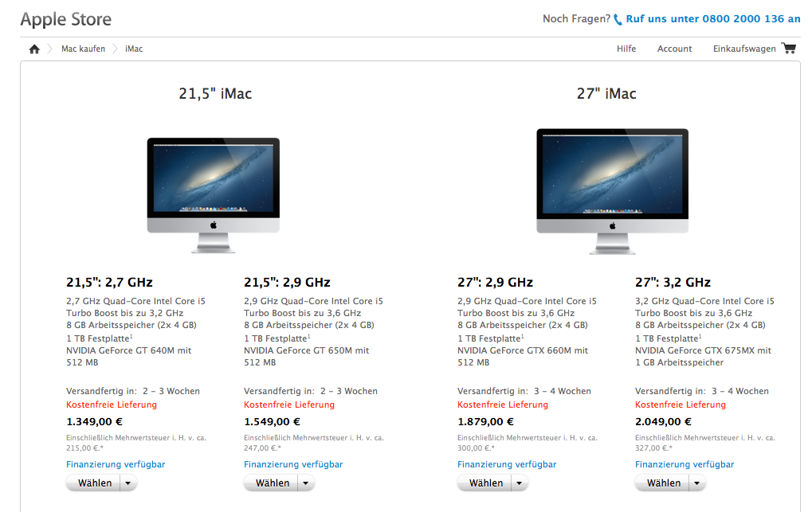Open the iMac breadcrumb item
Image resolution: width=812 pixels, height=512 pixels.
coord(134,49)
